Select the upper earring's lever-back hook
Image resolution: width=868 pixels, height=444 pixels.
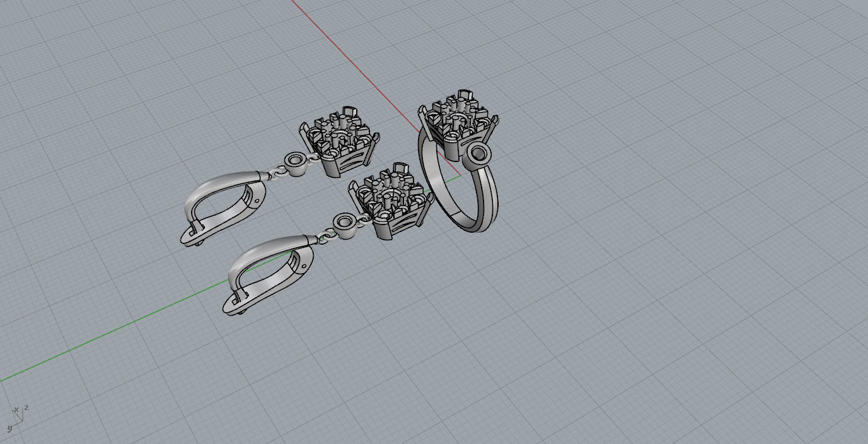coord(226,208)
